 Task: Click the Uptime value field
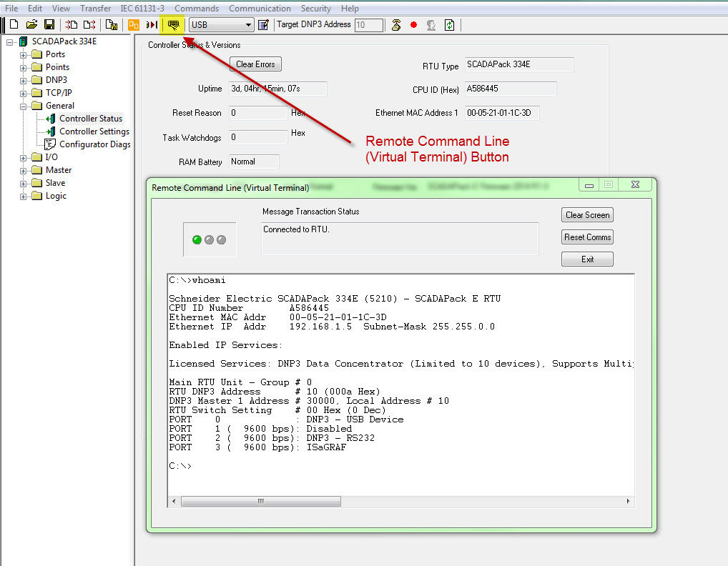click(277, 89)
